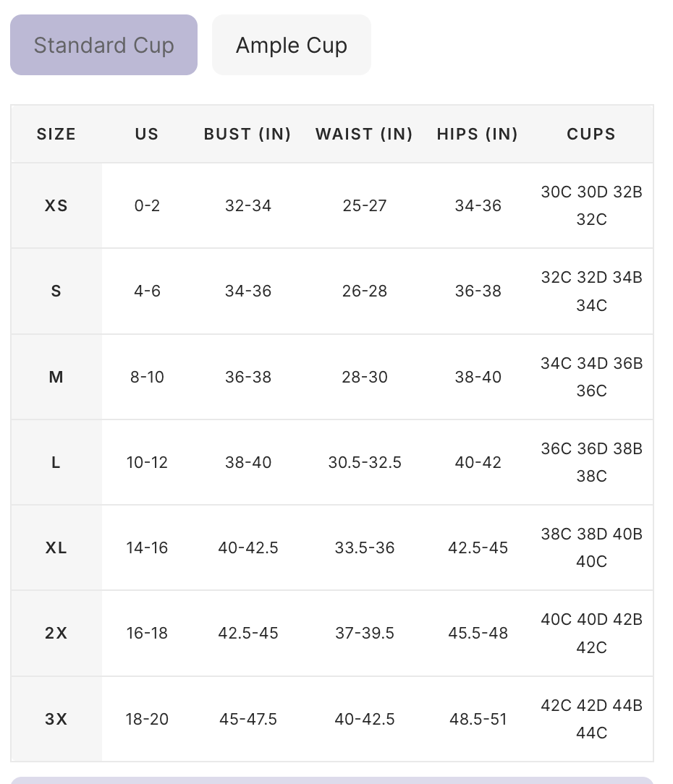The image size is (673, 784).
Task: Click the CUPS column header
Action: click(x=591, y=134)
